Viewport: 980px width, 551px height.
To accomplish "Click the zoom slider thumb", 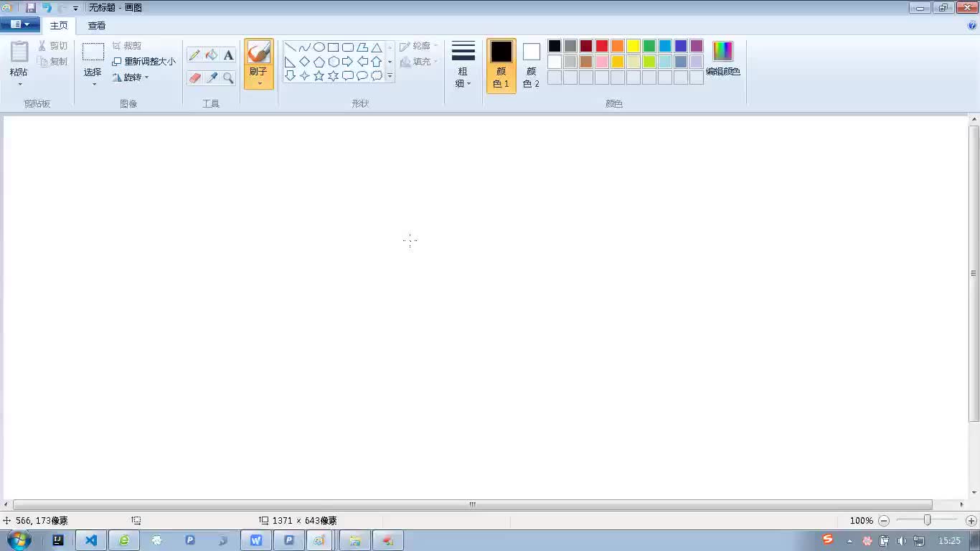I will pyautogui.click(x=927, y=520).
